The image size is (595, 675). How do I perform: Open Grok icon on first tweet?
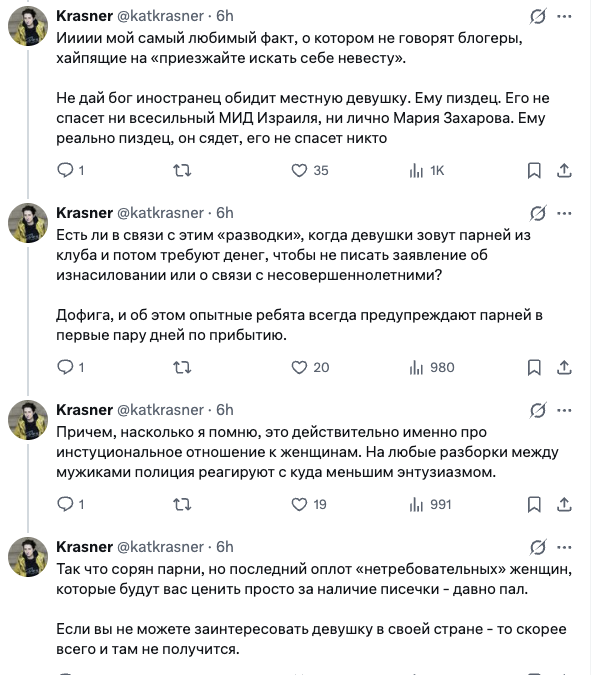click(x=538, y=16)
